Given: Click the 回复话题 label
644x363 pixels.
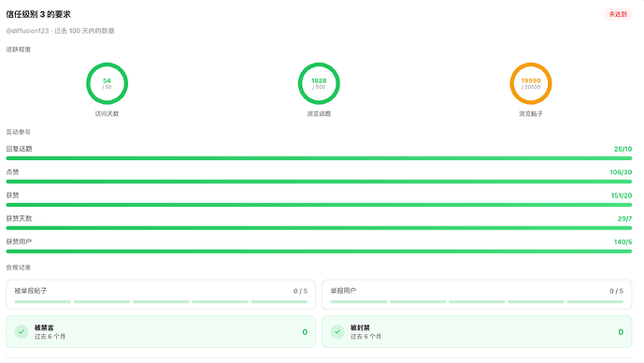Looking at the screenshot, I should coord(19,149).
